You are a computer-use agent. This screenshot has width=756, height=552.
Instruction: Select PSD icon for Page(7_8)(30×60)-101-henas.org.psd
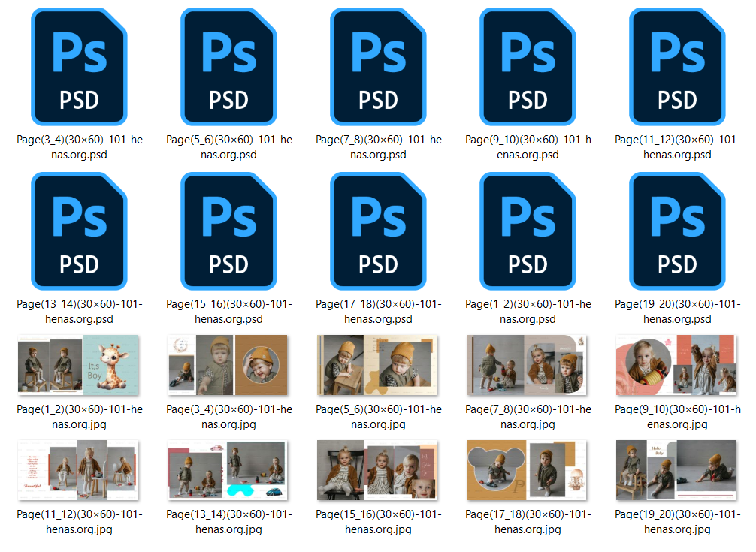point(378,67)
